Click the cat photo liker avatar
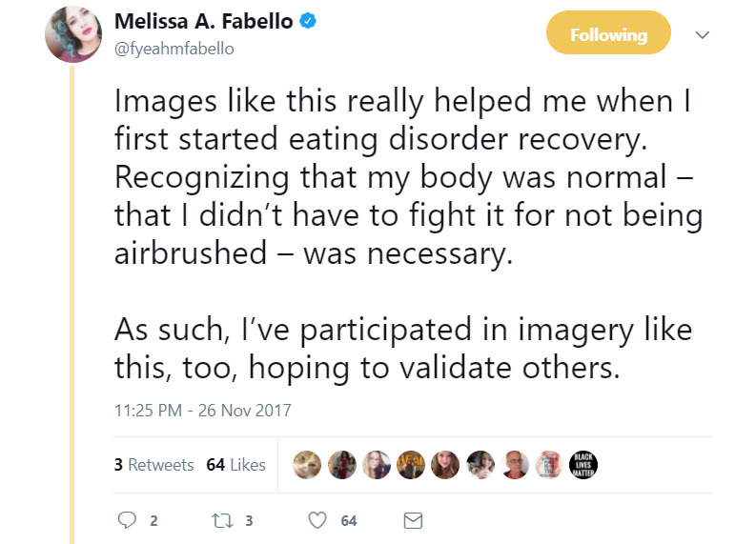 (307, 464)
